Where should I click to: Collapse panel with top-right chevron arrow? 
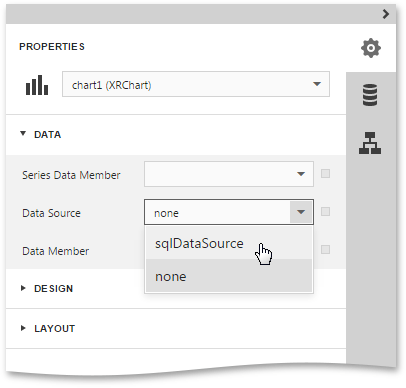(386, 14)
